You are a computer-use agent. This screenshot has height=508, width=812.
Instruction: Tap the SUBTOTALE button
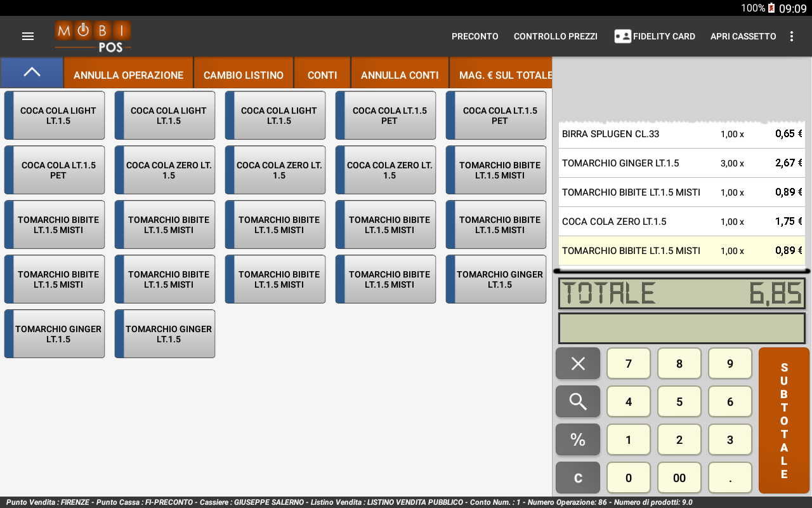pos(784,420)
